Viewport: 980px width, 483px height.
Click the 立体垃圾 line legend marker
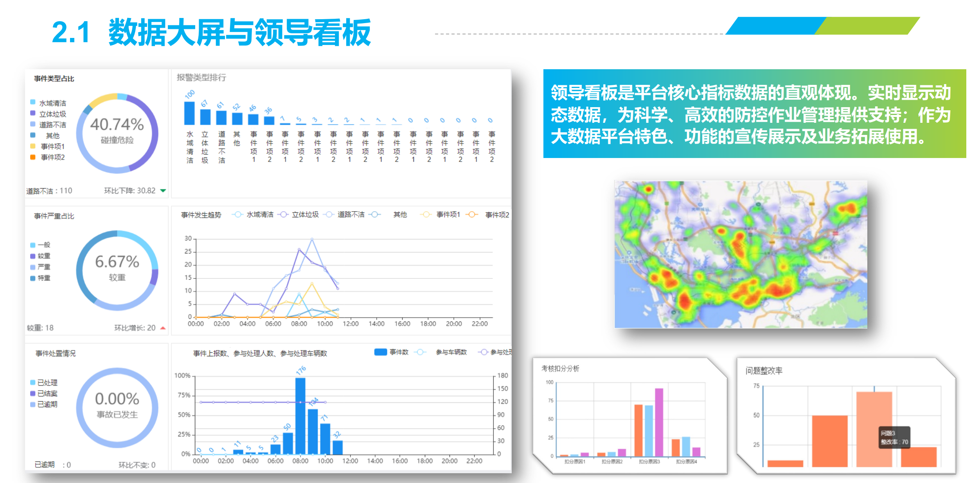(284, 214)
